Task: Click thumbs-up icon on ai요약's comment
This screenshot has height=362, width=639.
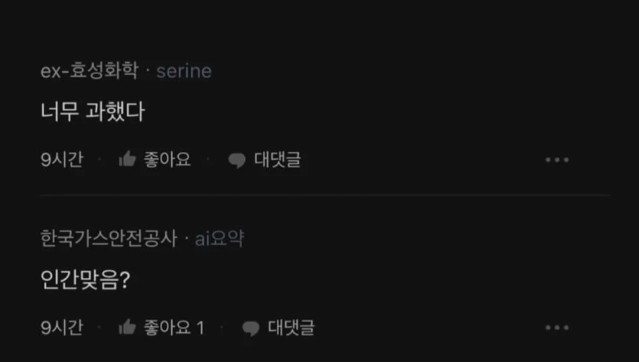Action: [127, 327]
